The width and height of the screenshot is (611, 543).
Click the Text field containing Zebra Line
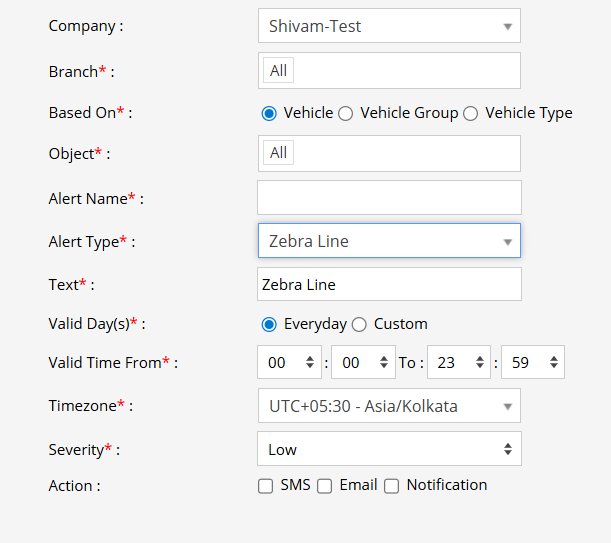coord(388,284)
